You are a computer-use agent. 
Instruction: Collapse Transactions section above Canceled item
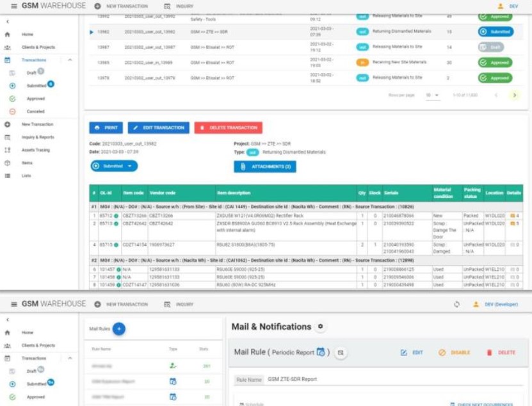click(x=69, y=60)
